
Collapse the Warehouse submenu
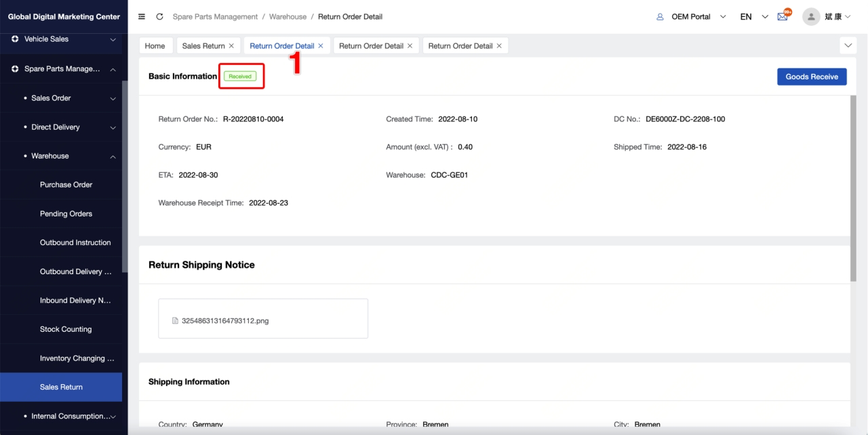tap(113, 157)
